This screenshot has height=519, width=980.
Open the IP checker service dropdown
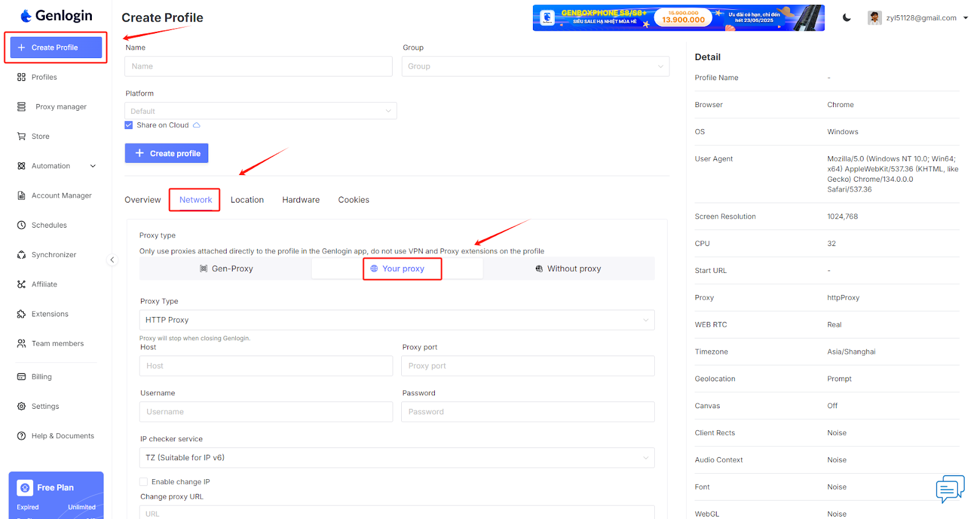[396, 458]
